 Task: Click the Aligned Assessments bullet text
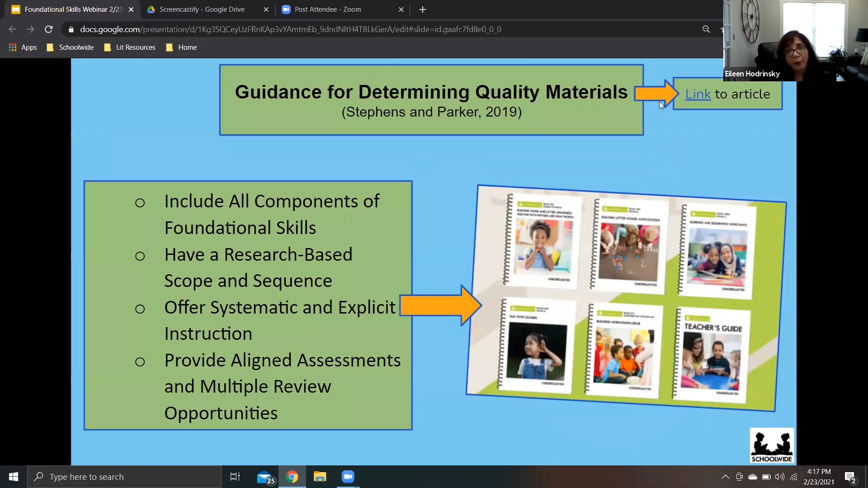pos(283,386)
